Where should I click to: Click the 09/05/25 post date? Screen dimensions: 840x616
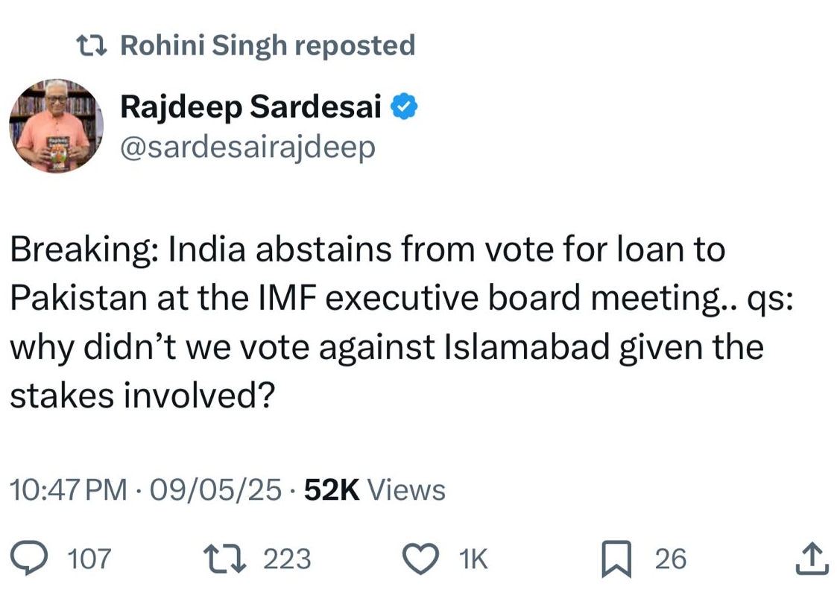click(x=216, y=490)
